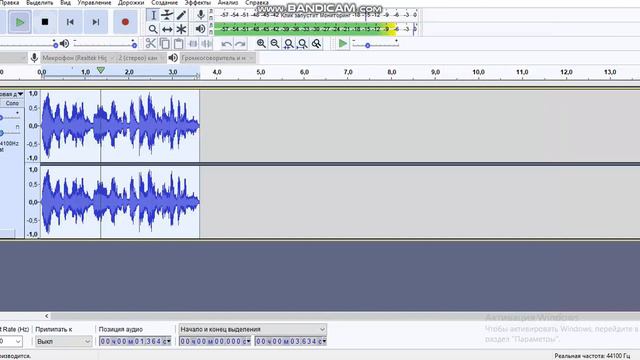Viewport: 640px width, 360px height.
Task: Trim audio outside the selection
Action: [193, 43]
